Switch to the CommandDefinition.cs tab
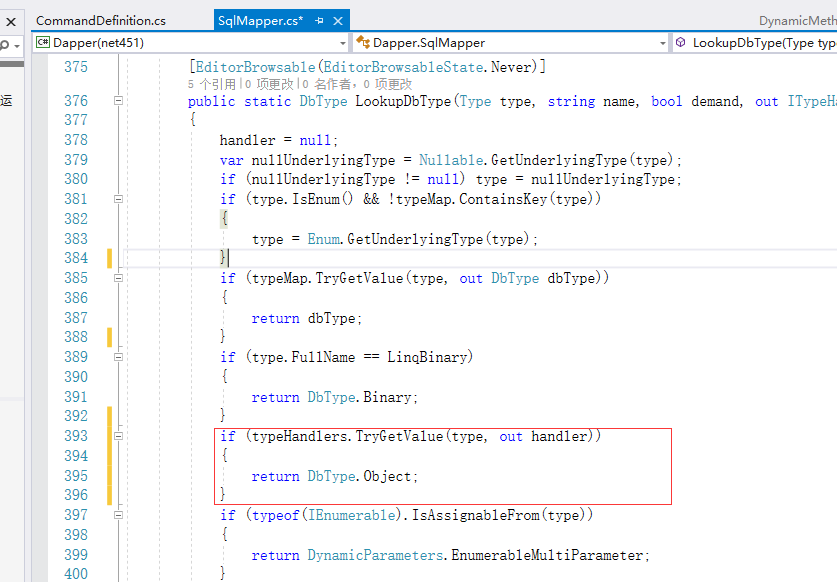 [101, 21]
